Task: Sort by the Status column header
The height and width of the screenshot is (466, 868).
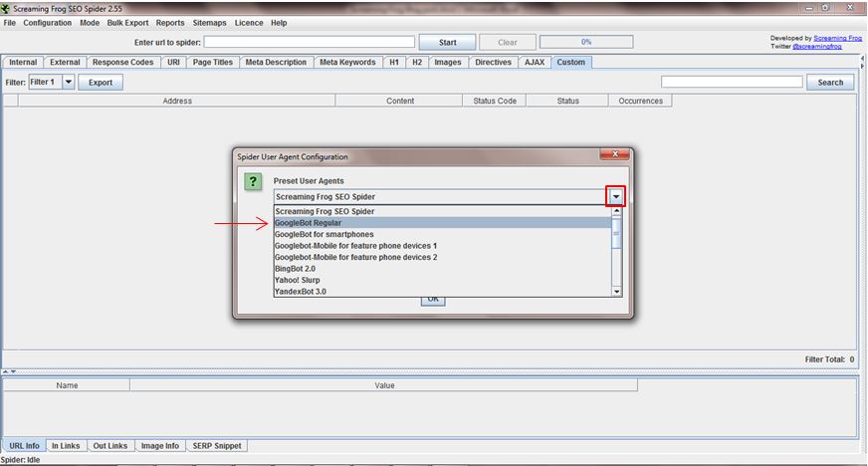Action: 568,101
